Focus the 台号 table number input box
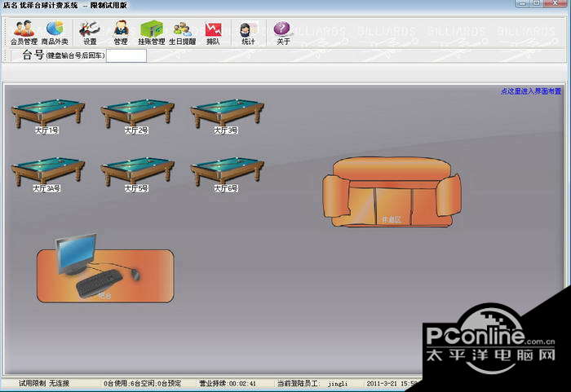Viewport: 571px width, 392px height. (126, 55)
